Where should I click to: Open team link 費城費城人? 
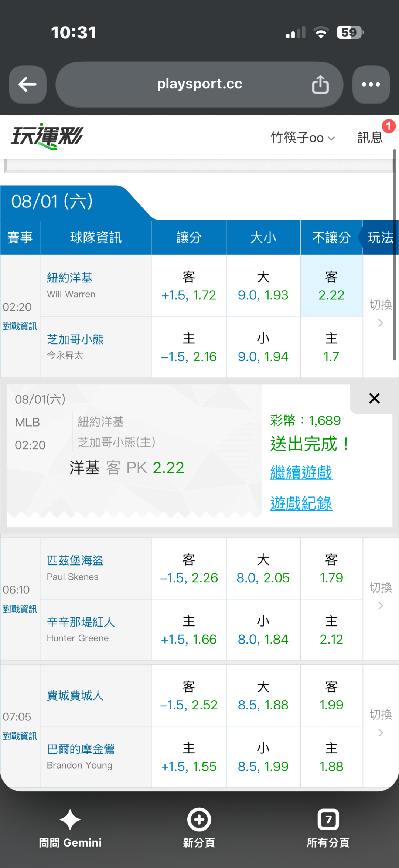click(x=75, y=695)
